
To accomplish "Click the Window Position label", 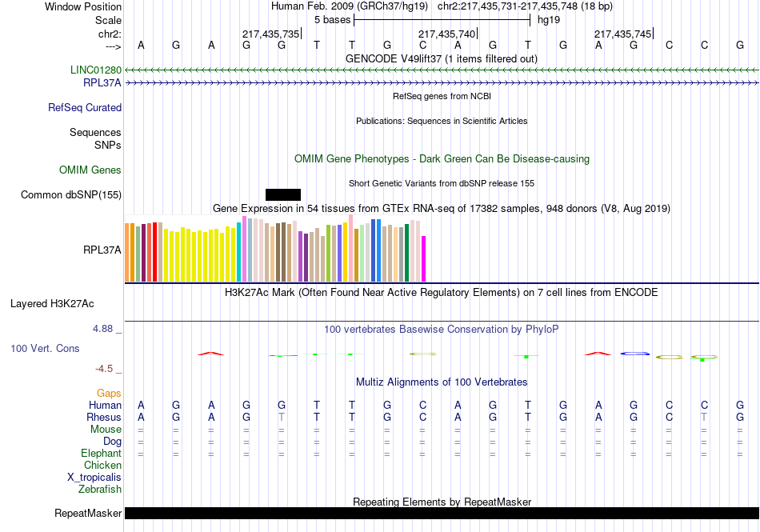I will pyautogui.click(x=83, y=6).
